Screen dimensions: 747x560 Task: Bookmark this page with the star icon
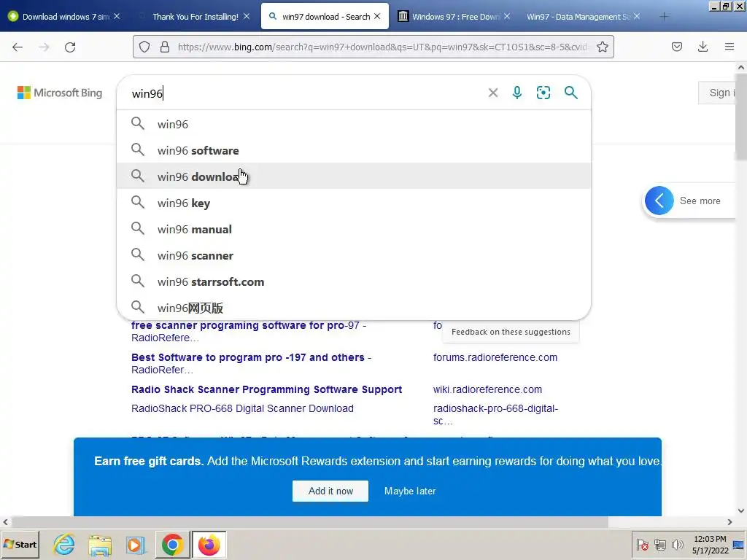click(x=602, y=47)
